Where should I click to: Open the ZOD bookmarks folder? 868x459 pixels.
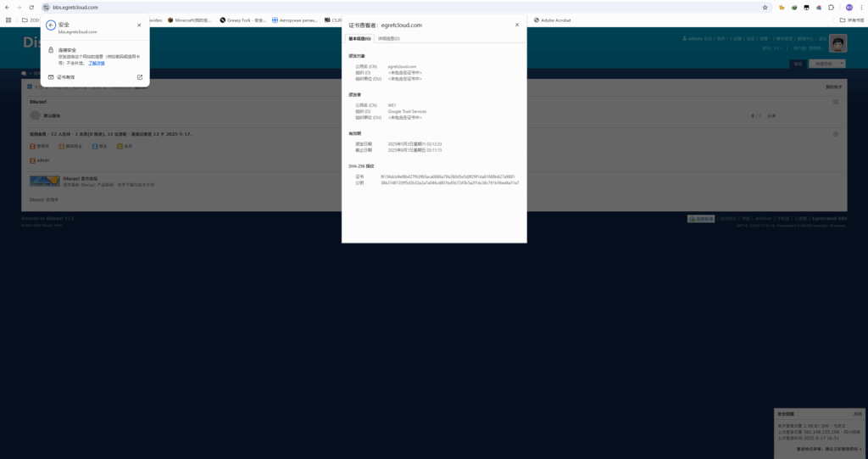click(x=31, y=20)
